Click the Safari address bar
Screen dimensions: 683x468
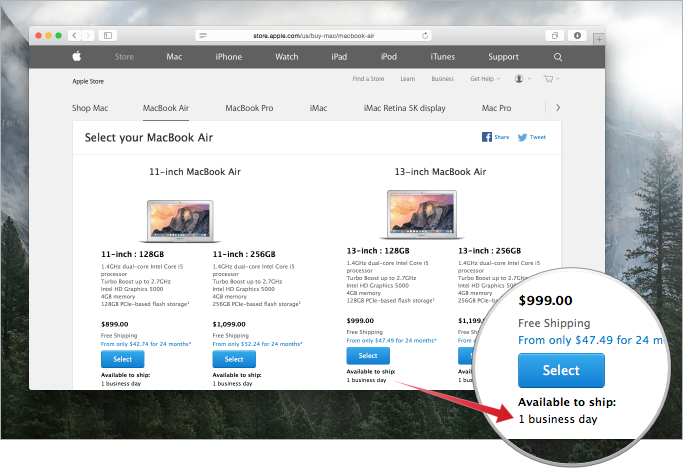(x=314, y=35)
